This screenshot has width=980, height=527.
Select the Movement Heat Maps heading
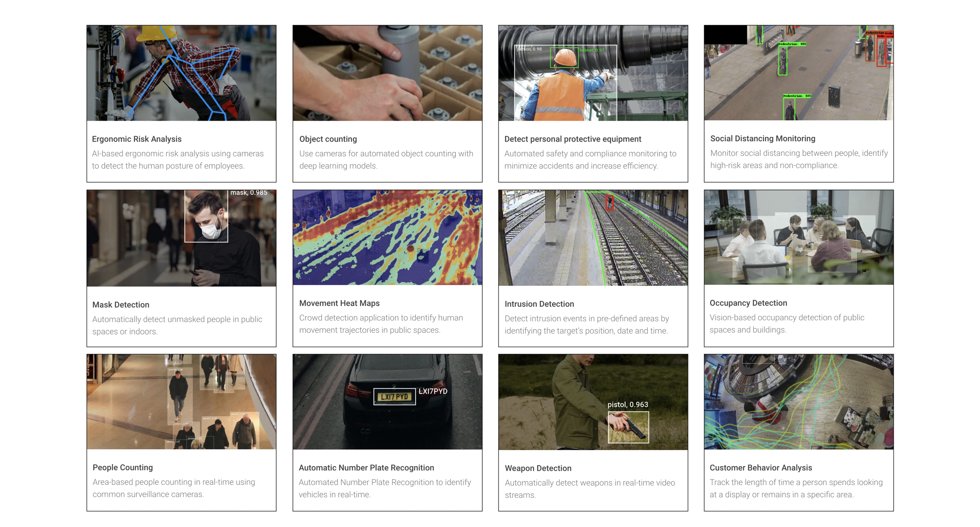point(339,303)
